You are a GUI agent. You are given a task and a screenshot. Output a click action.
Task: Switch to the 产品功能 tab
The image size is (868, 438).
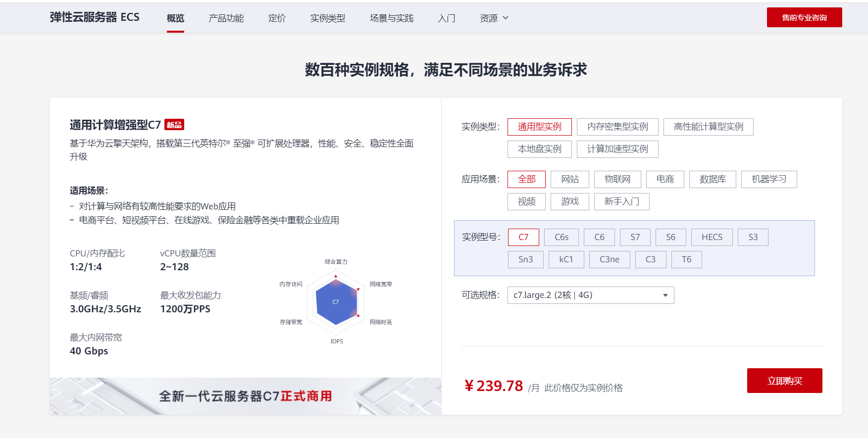click(x=226, y=18)
